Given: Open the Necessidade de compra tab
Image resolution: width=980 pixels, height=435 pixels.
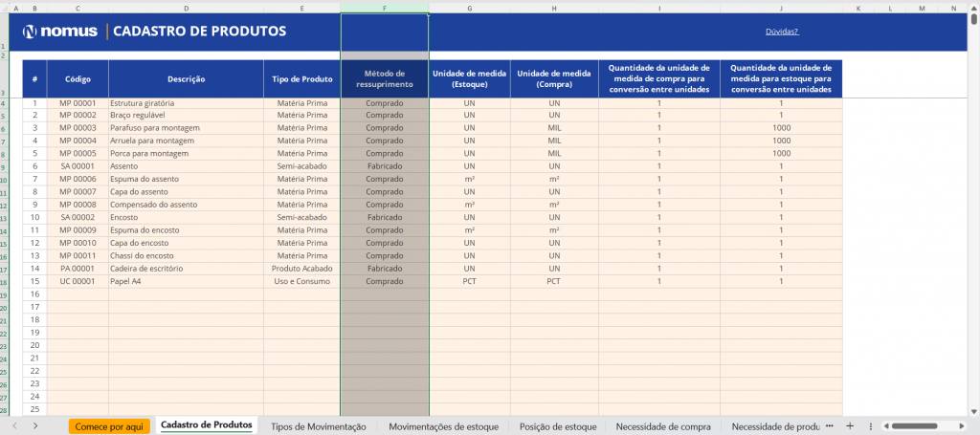Looking at the screenshot, I should (x=663, y=426).
